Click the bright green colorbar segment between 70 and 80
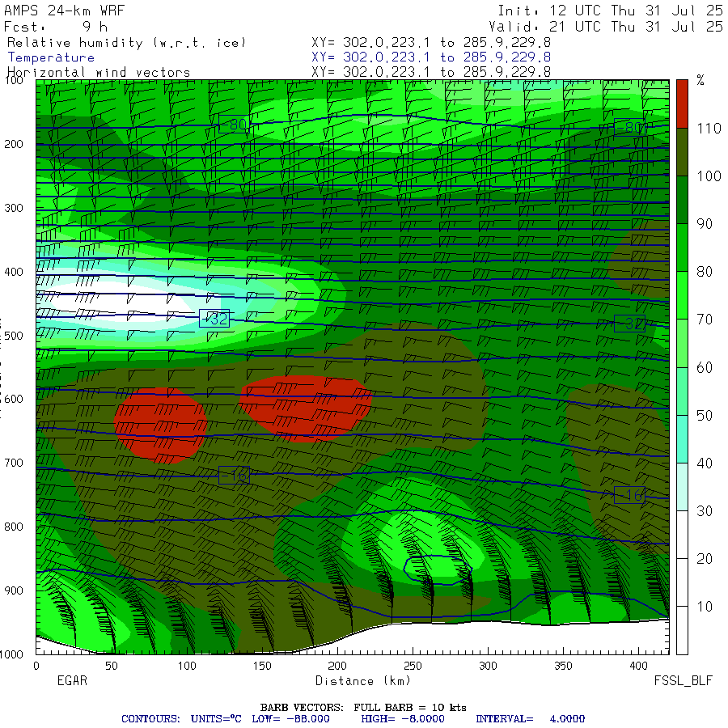This screenshot has height=728, width=728. (x=682, y=295)
